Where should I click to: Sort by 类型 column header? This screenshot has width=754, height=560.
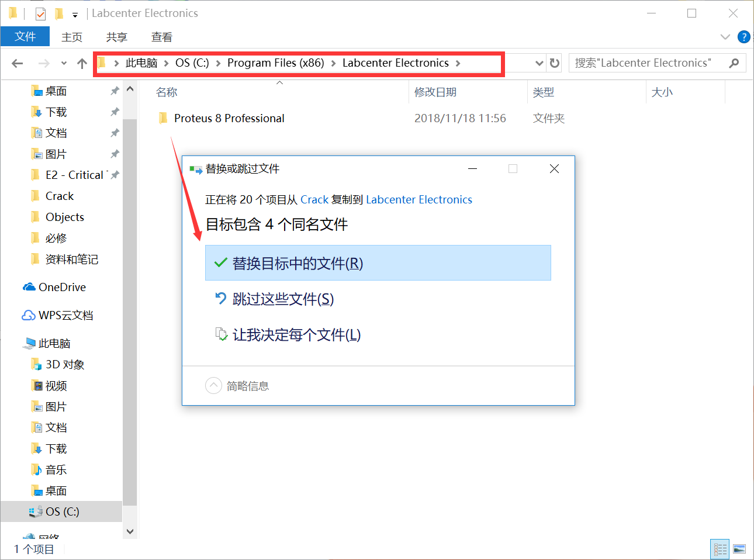544,92
